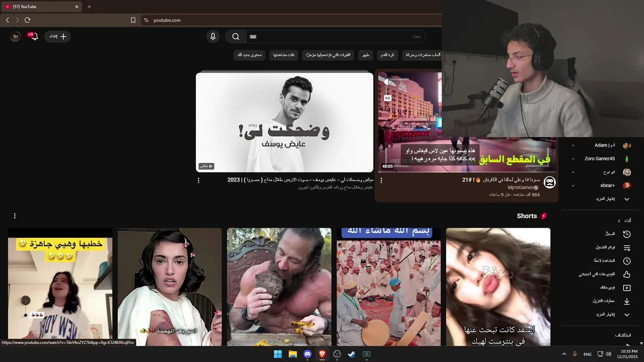Expand the 'أنت' (You) section chevron
This screenshot has height=362, width=644.
tap(619, 220)
